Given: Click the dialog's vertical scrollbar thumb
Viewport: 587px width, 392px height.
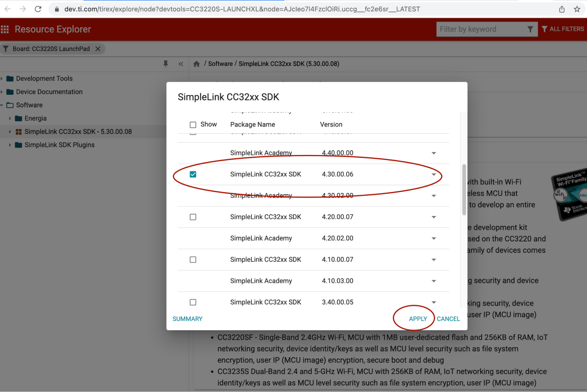Looking at the screenshot, I should [x=464, y=190].
